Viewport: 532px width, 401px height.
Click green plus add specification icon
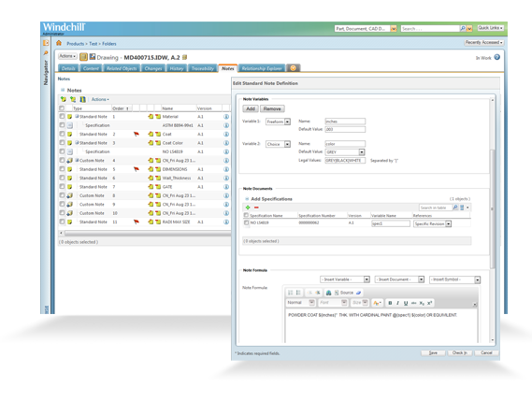click(248, 208)
